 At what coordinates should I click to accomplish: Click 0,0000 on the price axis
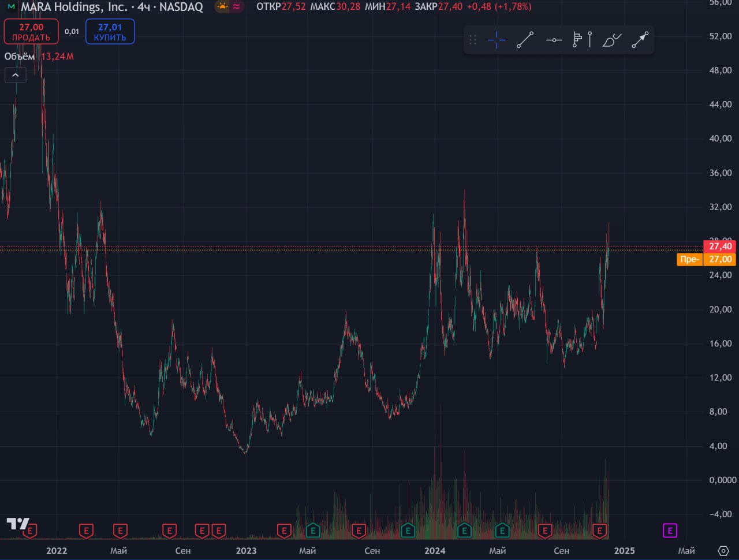(x=722, y=480)
